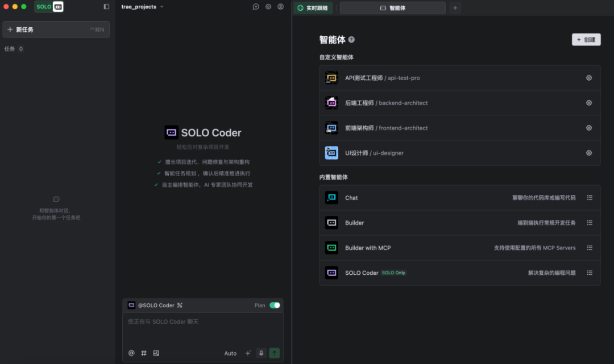Open settings gear for 后端工程师 agent
614x364 pixels.
pos(589,103)
